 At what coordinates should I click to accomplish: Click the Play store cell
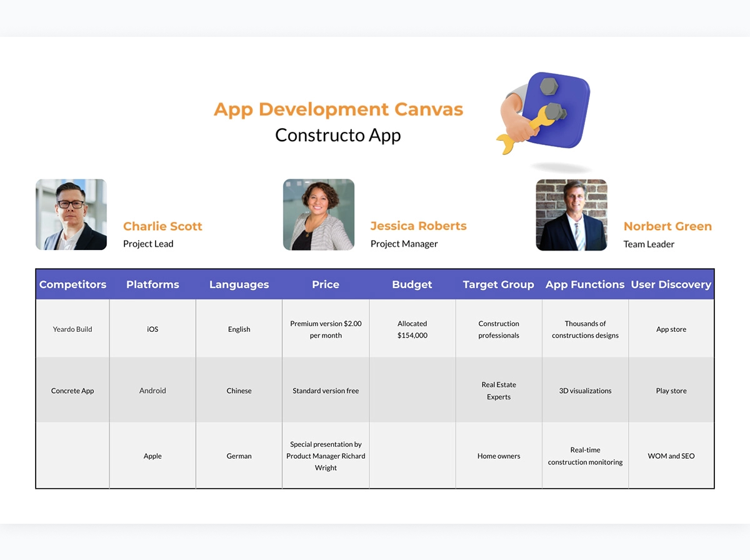click(x=671, y=391)
